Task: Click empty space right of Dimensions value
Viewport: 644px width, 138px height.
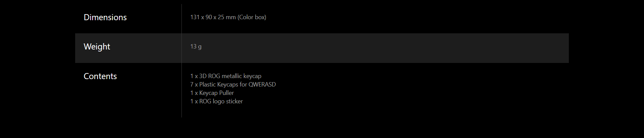Action: tap(416, 17)
